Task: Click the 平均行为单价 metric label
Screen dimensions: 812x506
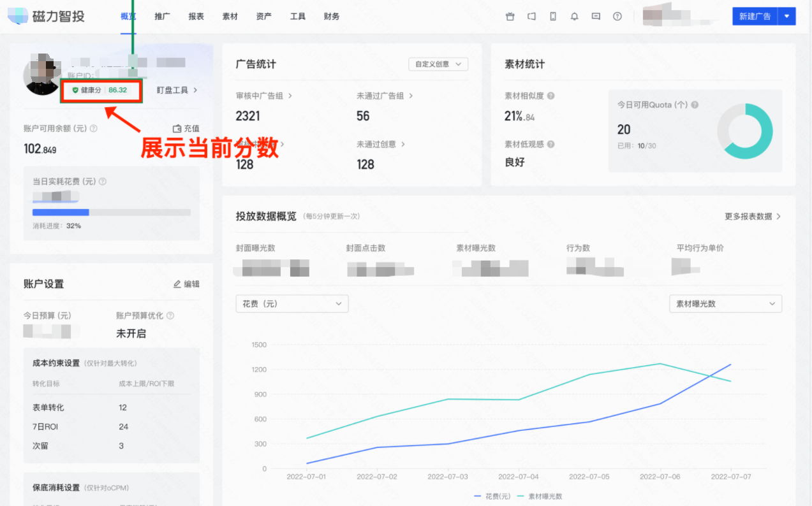Action: [700, 248]
